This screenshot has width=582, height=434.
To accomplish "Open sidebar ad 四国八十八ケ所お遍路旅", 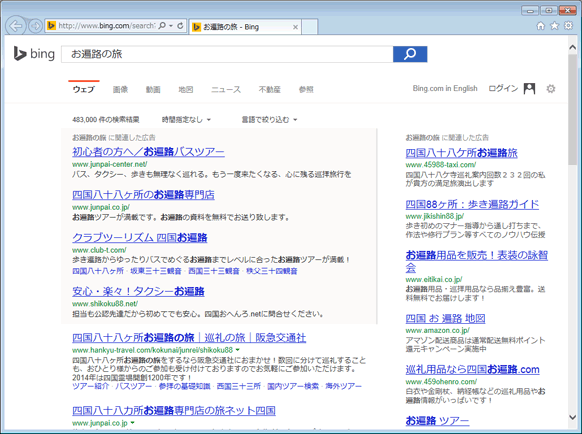I will point(461,153).
